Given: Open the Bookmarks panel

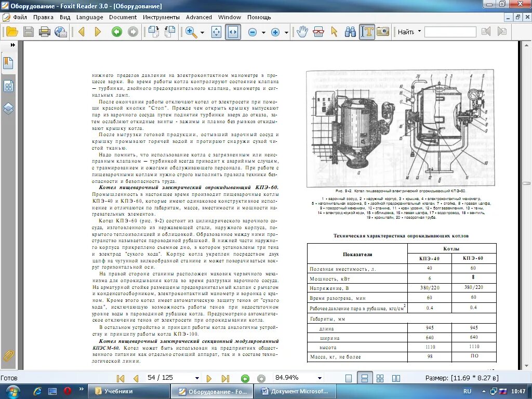Looking at the screenshot, I should click(x=8, y=63).
